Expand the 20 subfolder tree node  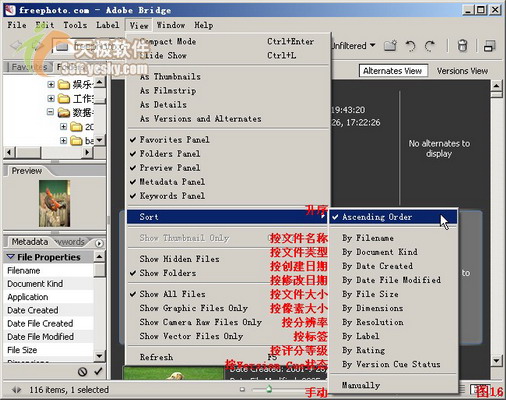pyautogui.click(x=63, y=126)
